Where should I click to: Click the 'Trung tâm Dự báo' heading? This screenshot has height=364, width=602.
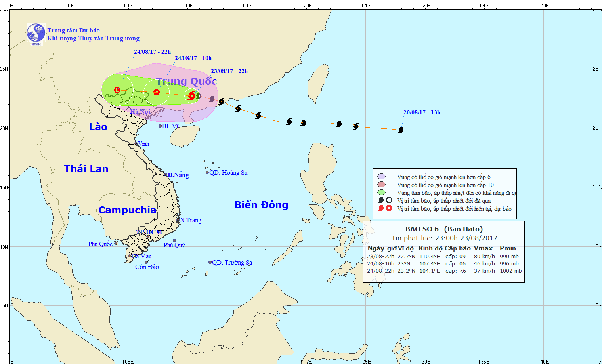[x=73, y=30]
